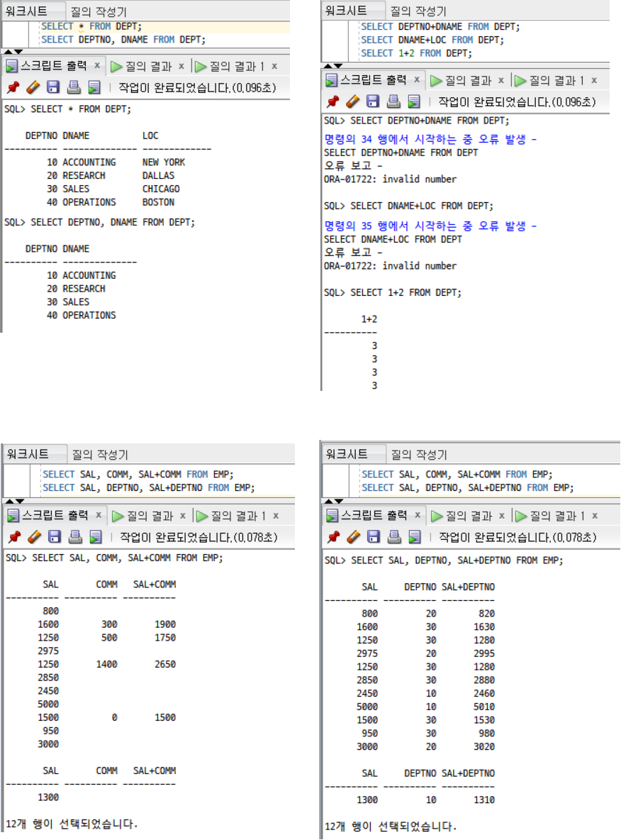The width and height of the screenshot is (621, 840).
Task: Click the save disk icon above the SAL+DEPTNO output
Action: (x=374, y=537)
